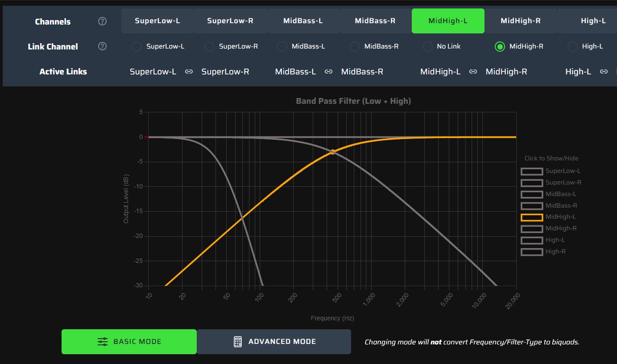Select the No Link radio option
This screenshot has width=617, height=364.
(x=427, y=46)
